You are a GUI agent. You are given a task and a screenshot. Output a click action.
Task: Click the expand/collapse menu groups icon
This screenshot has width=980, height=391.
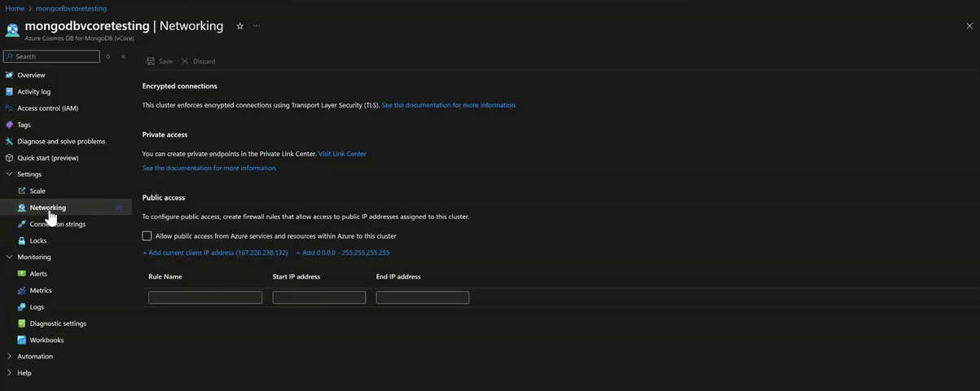108,56
